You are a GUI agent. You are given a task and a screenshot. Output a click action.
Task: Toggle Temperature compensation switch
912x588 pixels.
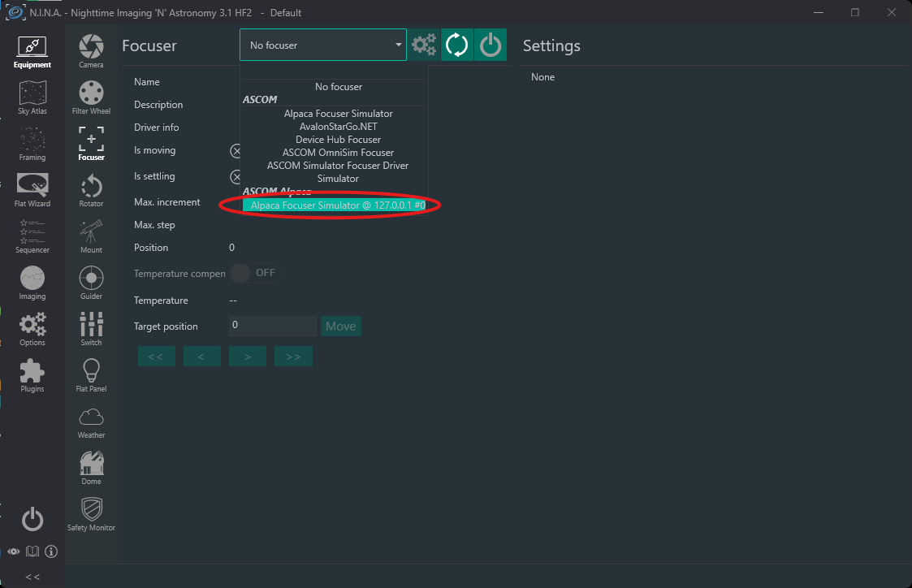(256, 273)
